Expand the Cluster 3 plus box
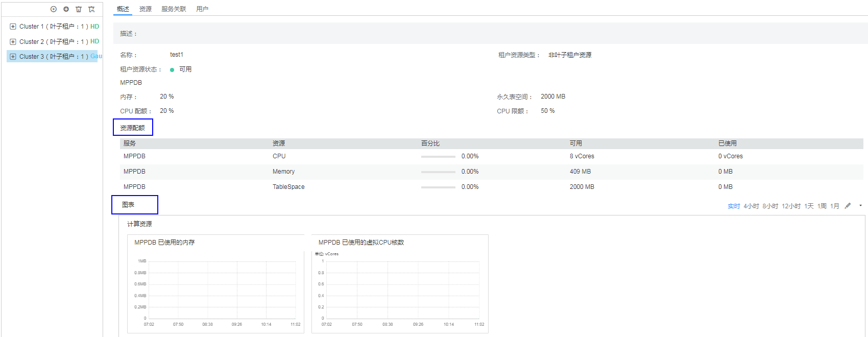Viewport: 868px width, 337px height. coord(13,57)
